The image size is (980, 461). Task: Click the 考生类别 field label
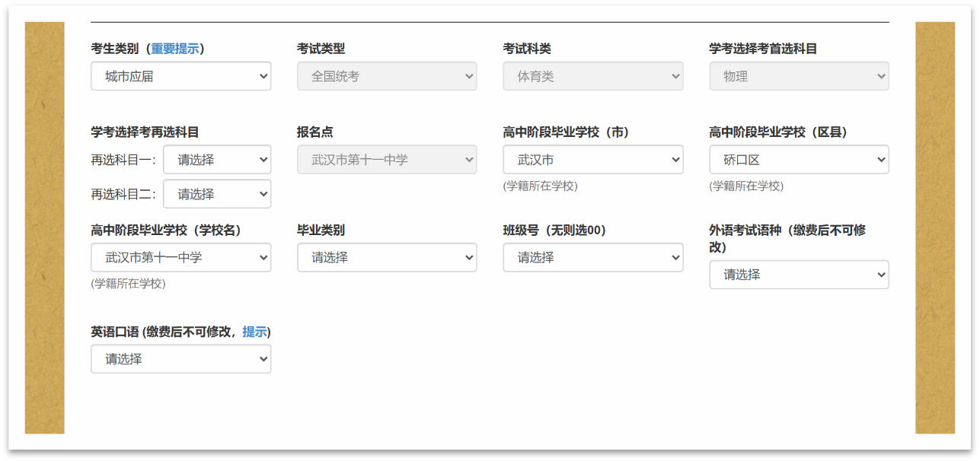(x=115, y=49)
